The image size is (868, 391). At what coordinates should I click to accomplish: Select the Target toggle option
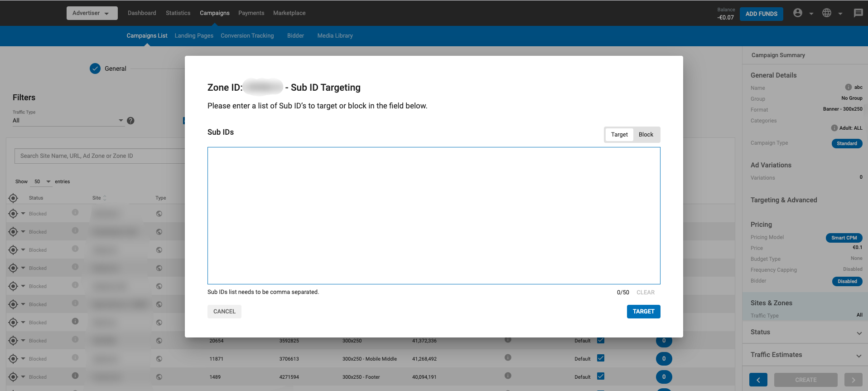pos(619,135)
